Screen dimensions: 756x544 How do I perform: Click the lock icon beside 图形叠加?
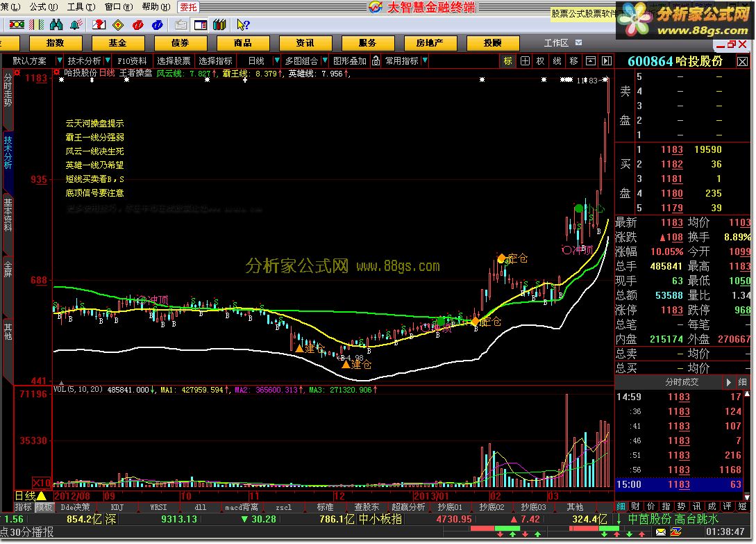(x=376, y=61)
